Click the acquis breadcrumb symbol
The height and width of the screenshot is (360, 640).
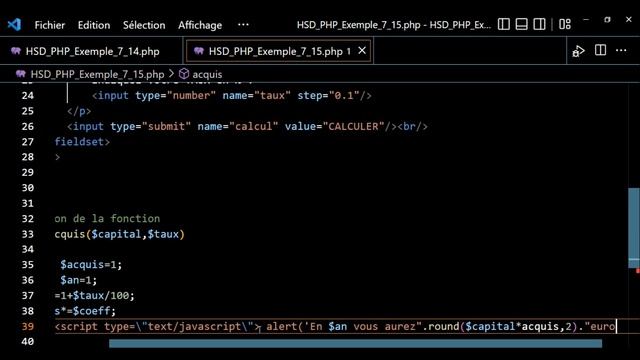click(x=207, y=74)
